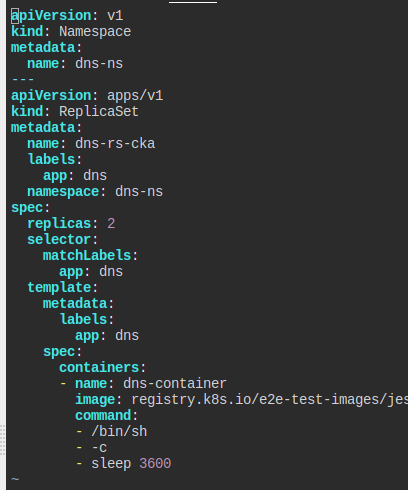Click the template key
The image size is (408, 490).
tap(59, 288)
